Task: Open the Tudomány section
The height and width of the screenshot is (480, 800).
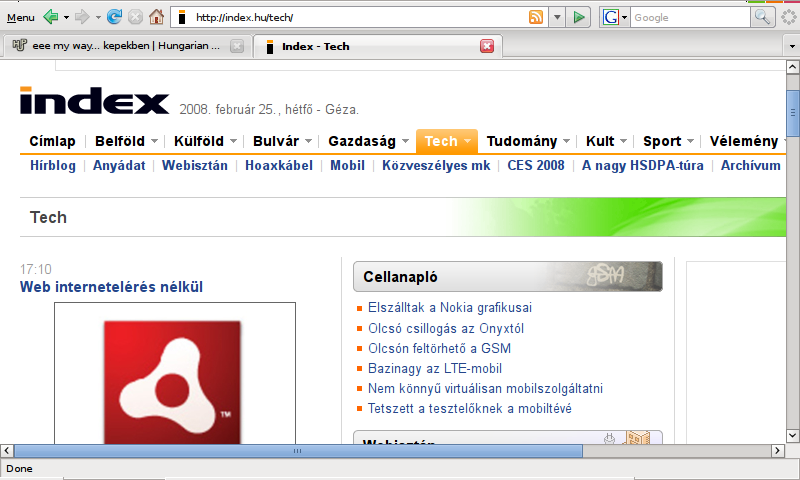Action: click(x=521, y=141)
